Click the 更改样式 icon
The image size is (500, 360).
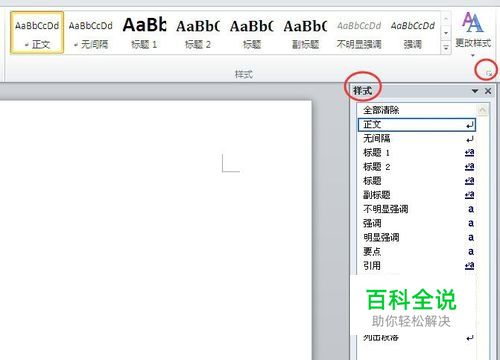(473, 23)
